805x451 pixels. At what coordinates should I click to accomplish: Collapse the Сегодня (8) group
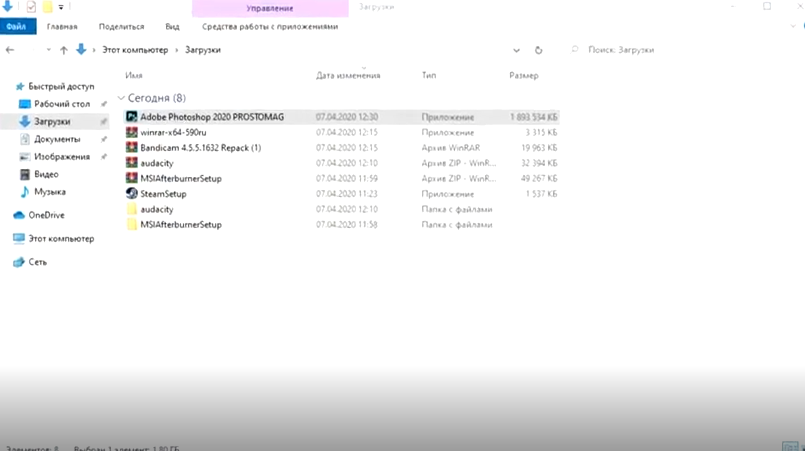121,98
